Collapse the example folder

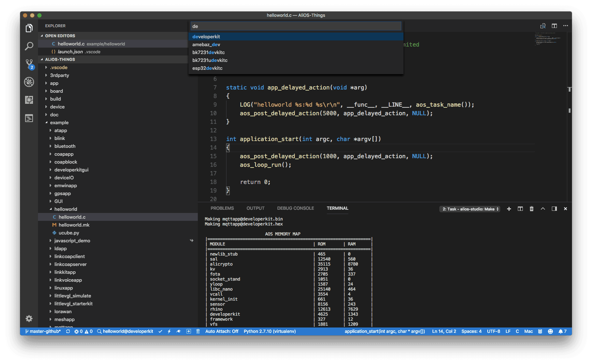pyautogui.click(x=59, y=122)
